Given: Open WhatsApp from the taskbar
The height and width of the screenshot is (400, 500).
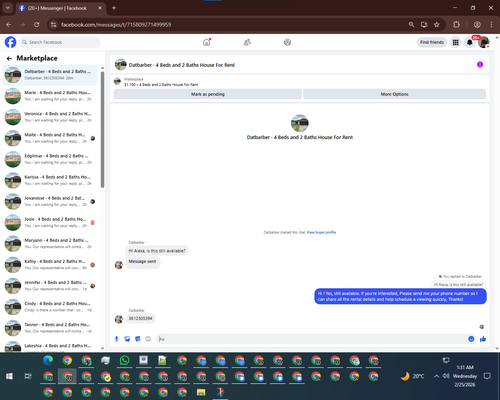Looking at the screenshot, I should (x=124, y=360).
